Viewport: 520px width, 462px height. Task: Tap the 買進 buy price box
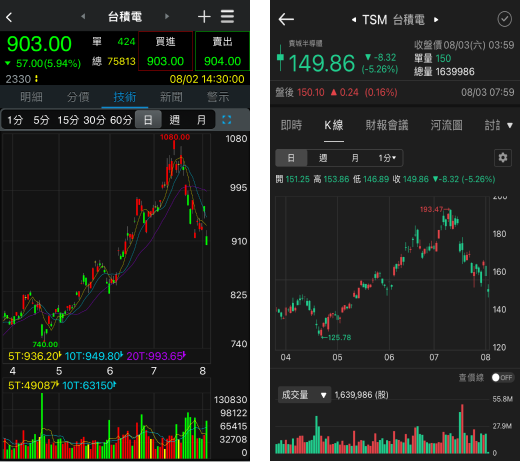[166, 51]
